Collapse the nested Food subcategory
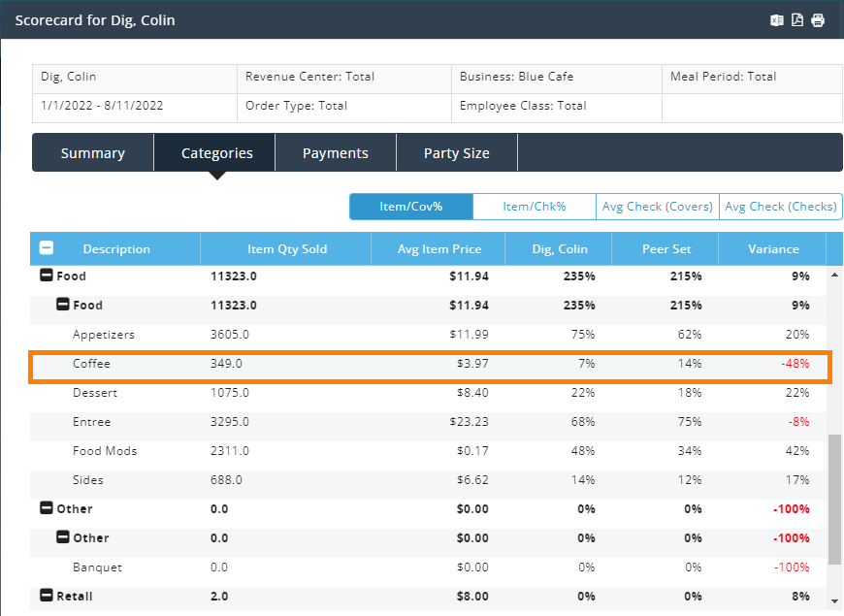The width and height of the screenshot is (844, 616). pos(63,306)
